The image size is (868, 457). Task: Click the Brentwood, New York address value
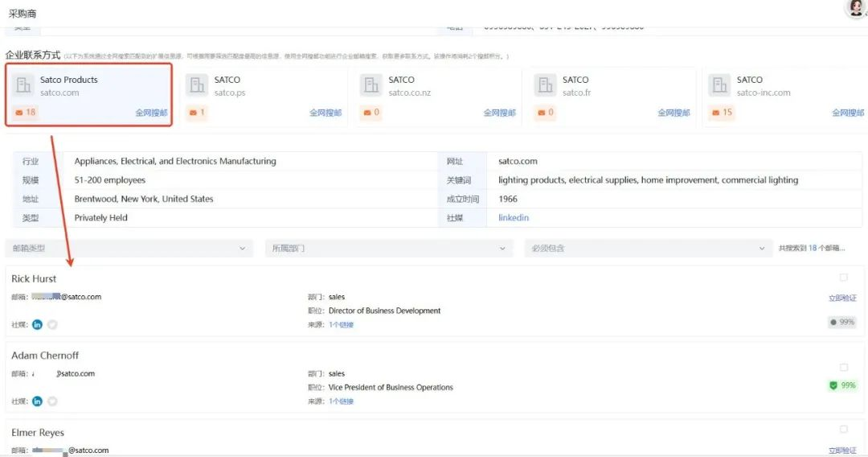143,199
